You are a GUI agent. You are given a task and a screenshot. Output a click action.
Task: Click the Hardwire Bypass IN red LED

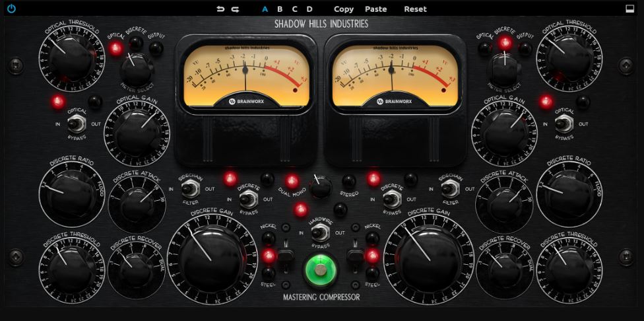[301, 209]
